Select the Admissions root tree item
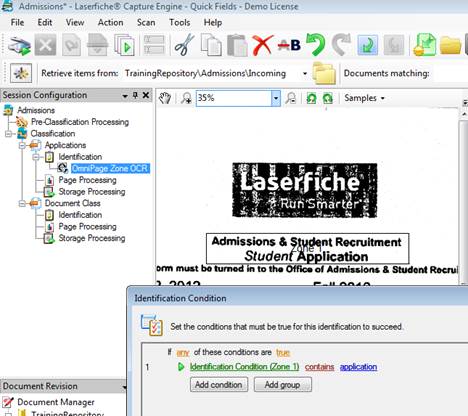This screenshot has width=468, height=416. click(36, 110)
